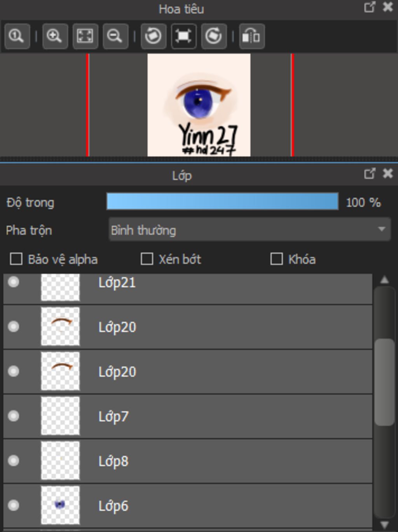This screenshot has width=398, height=532.
Task: Click the 100% zoom navigator icon
Action: 17,37
